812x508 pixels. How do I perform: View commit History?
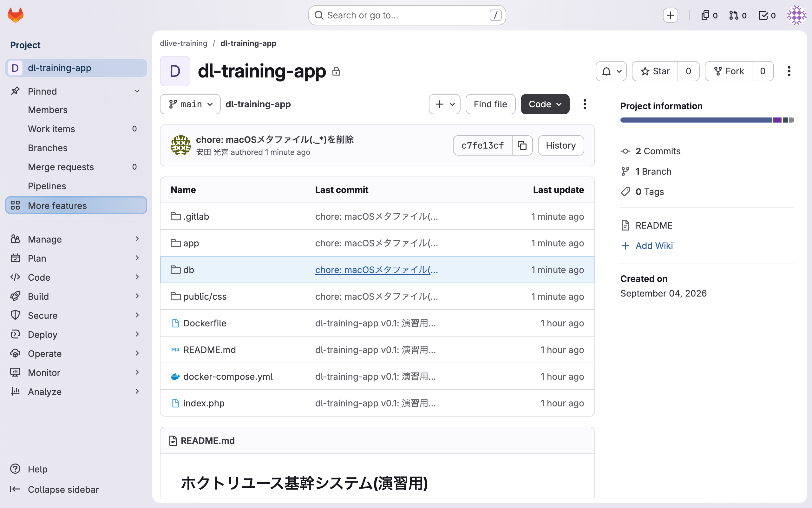point(561,145)
